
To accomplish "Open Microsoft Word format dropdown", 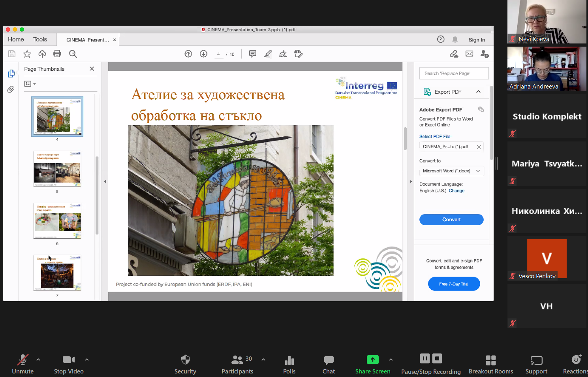I will click(x=451, y=171).
